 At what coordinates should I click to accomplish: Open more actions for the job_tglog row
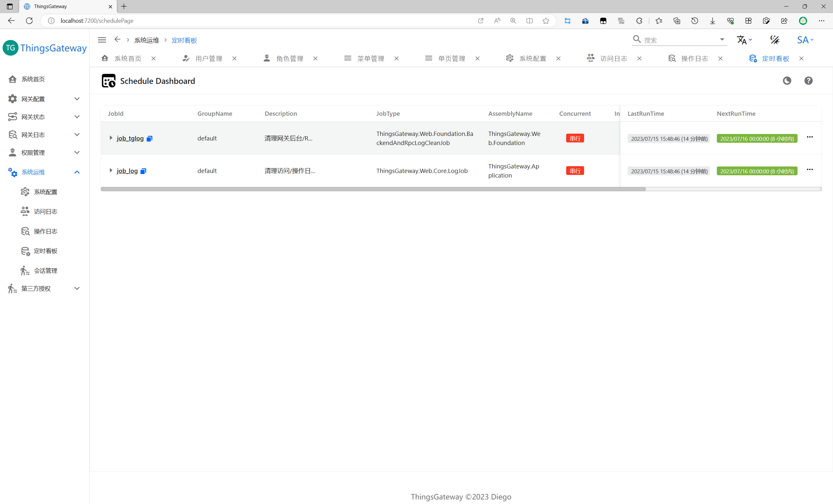pyautogui.click(x=810, y=137)
